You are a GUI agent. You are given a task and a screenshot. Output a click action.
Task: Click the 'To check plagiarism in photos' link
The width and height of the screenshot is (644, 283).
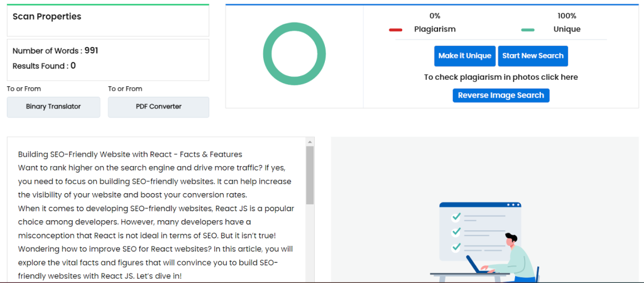501,77
